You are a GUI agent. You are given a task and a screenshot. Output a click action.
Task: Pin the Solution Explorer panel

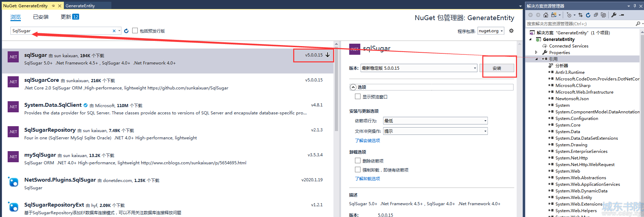pyautogui.click(x=635, y=6)
